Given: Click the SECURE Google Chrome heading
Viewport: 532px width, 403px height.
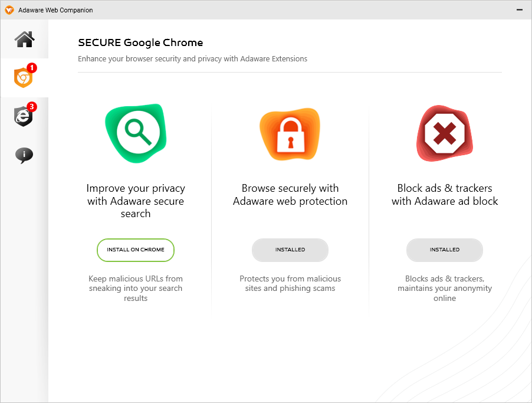Looking at the screenshot, I should click(140, 42).
